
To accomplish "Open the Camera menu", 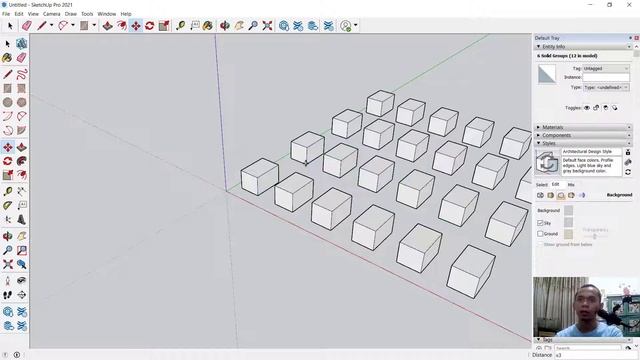I will [x=51, y=14].
